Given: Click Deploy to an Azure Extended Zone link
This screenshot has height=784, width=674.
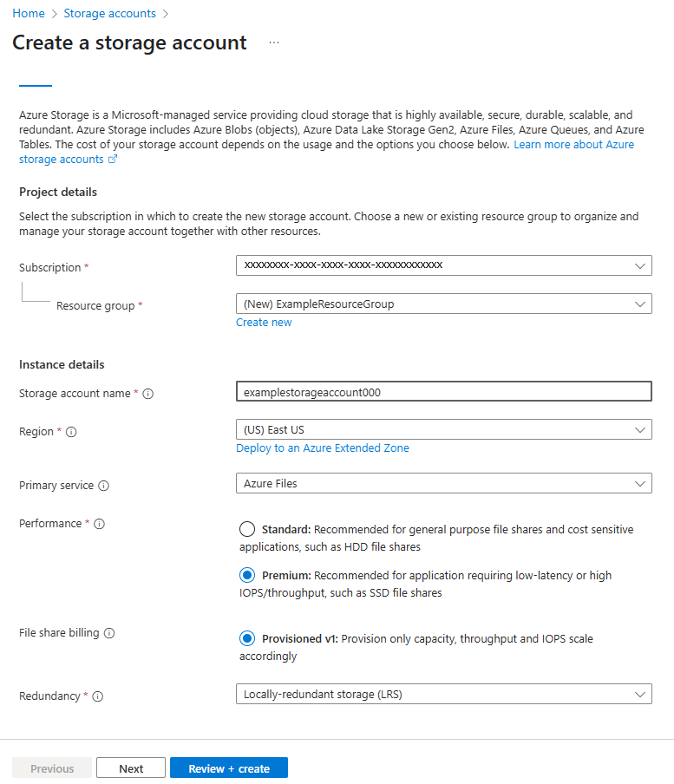Looking at the screenshot, I should coord(323,448).
